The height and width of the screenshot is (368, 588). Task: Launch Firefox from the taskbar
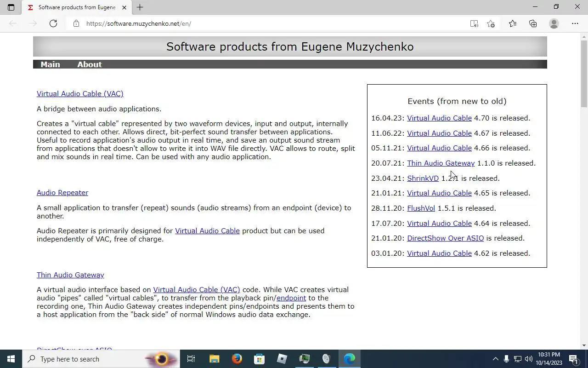237,359
